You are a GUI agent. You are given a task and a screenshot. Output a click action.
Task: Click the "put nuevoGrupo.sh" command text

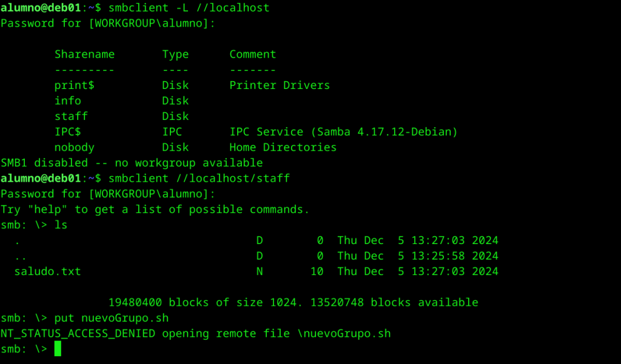coord(112,318)
